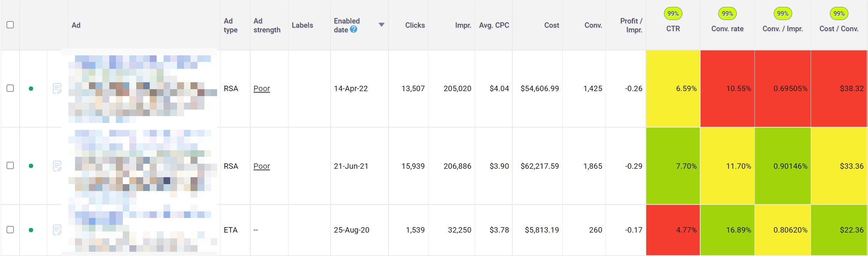Check the checkbox for the 25-Aug-20 ad row
Screen dimensions: 868x256
[10, 230]
